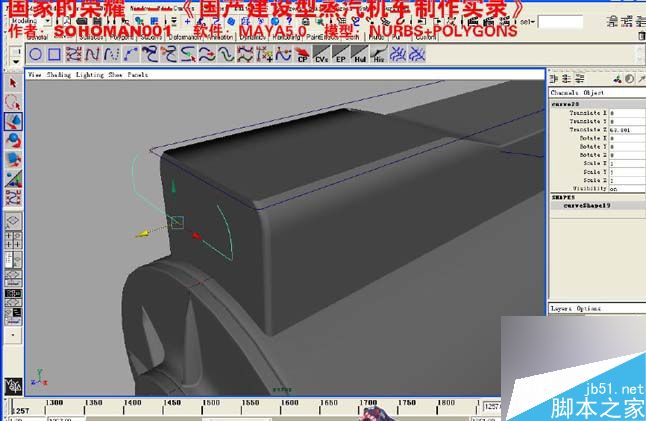Viewport: 646px width, 421px height.
Task: Open the Panels menu
Action: (138, 75)
